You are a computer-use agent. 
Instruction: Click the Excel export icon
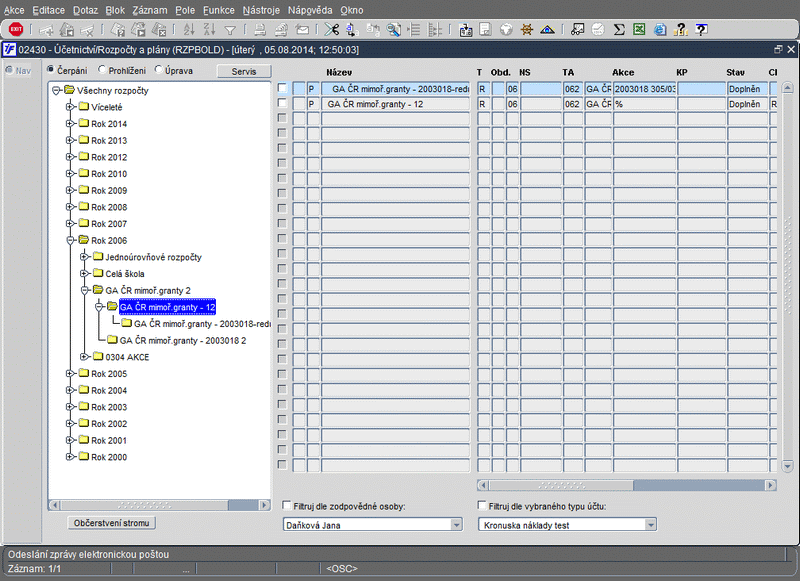tap(639, 30)
